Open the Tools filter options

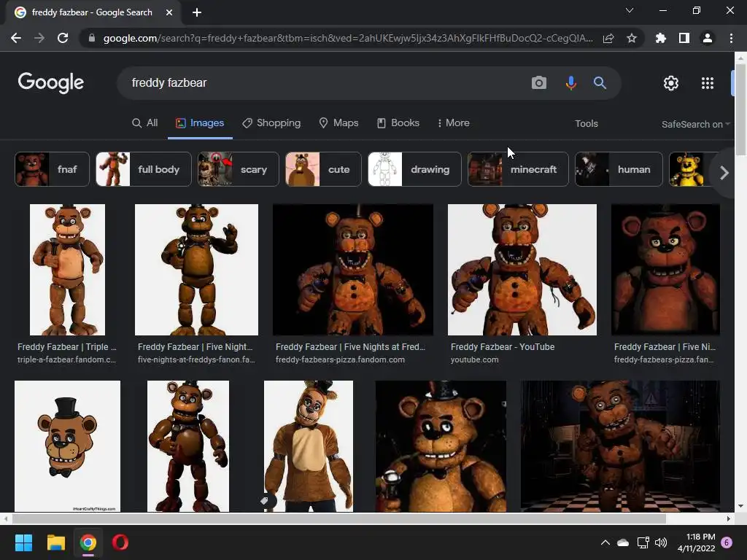click(586, 123)
